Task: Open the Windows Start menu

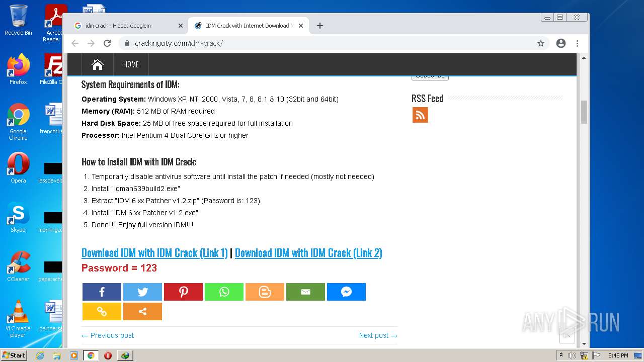Action: click(14, 355)
